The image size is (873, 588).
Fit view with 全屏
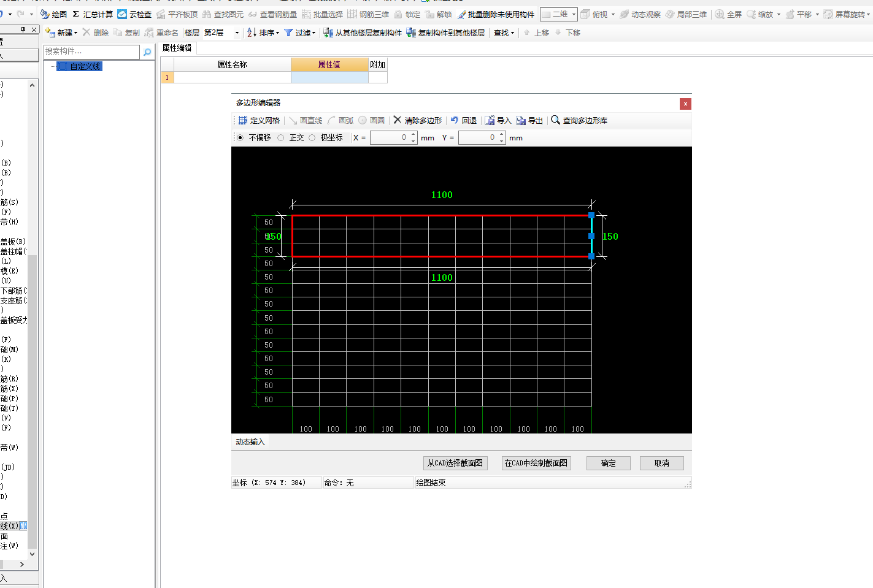click(728, 14)
